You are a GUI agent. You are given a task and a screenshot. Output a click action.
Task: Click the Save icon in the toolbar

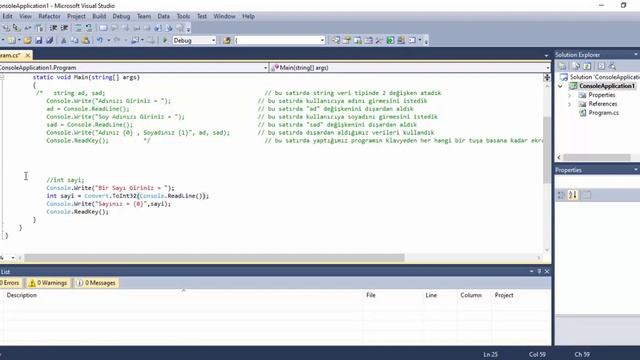(x=39, y=40)
